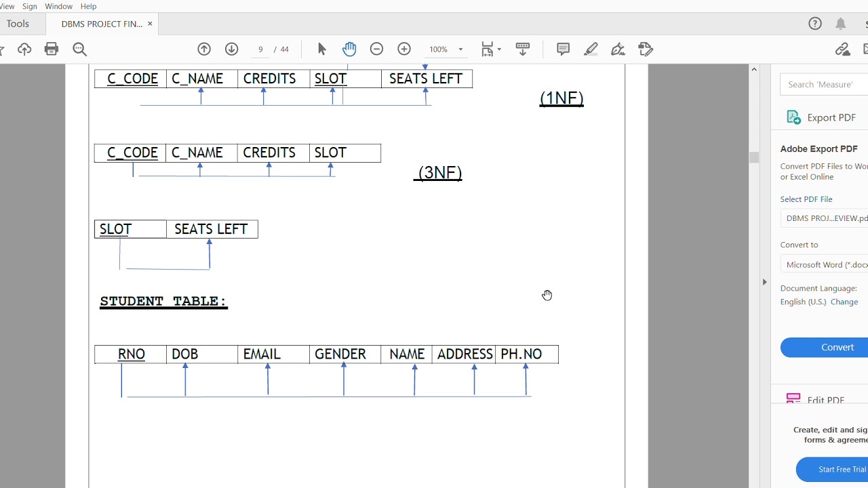Click the STUDENT TABLE: heading text
The image size is (868, 488).
click(163, 301)
